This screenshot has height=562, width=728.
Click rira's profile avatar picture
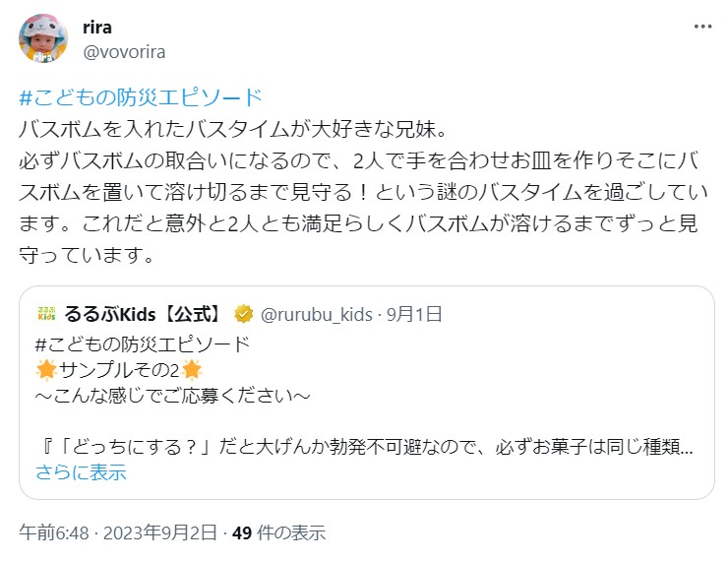tap(43, 39)
